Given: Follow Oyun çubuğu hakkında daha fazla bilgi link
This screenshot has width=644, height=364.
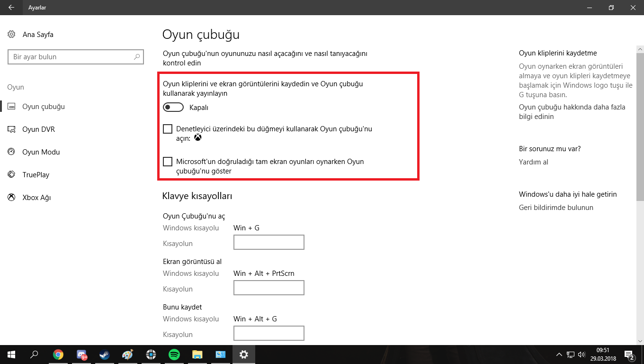Looking at the screenshot, I should point(572,112).
